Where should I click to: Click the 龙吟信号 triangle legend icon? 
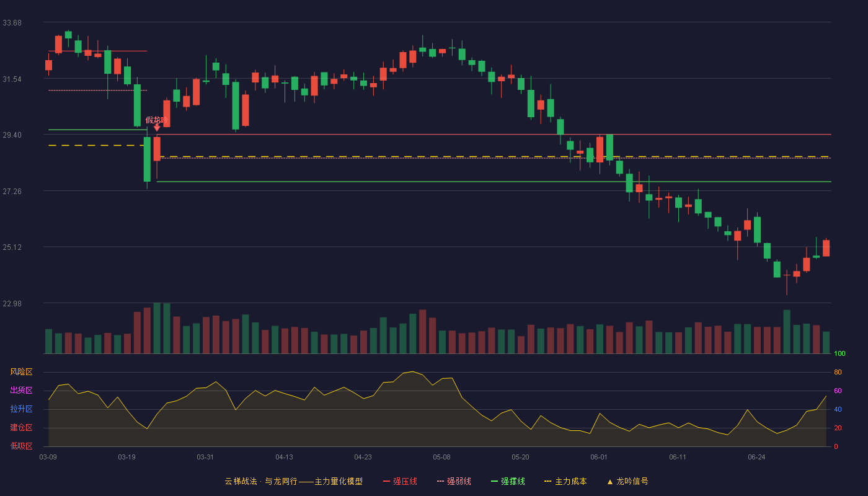click(x=609, y=482)
